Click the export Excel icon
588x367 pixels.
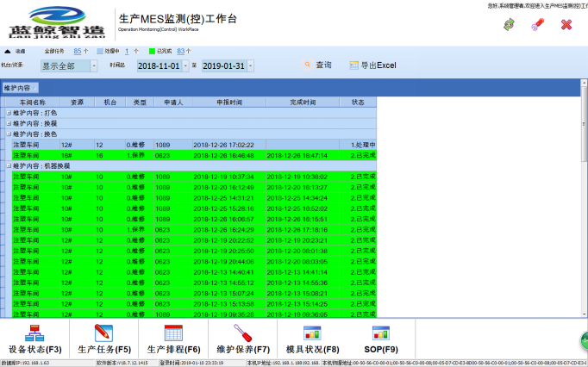[x=354, y=65]
